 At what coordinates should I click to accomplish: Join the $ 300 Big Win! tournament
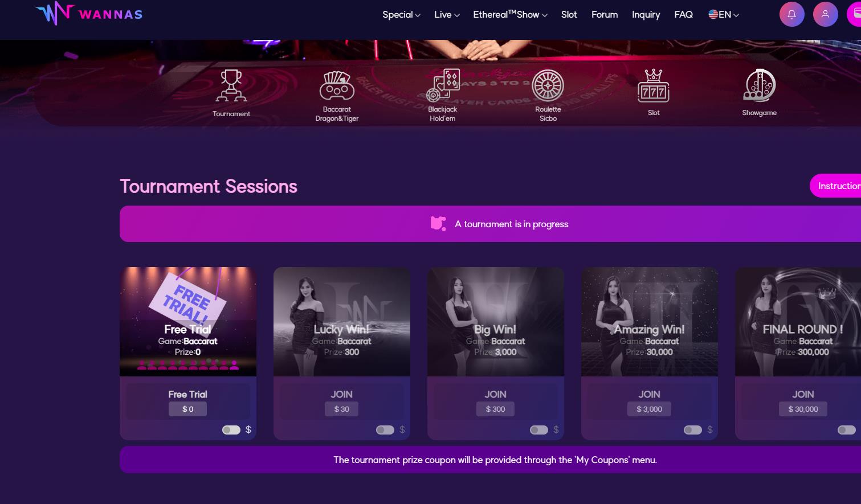[x=495, y=401]
